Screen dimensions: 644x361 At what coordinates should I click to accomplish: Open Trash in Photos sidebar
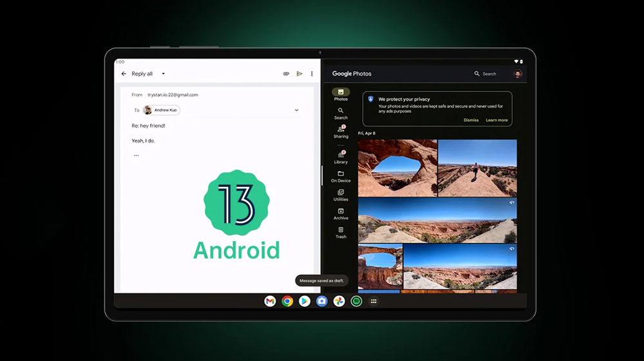pos(341,233)
